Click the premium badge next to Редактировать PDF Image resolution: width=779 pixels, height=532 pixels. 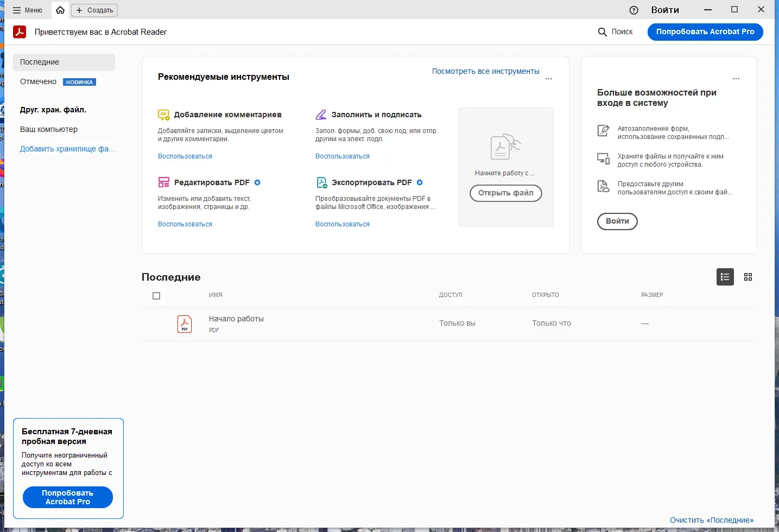(x=257, y=182)
